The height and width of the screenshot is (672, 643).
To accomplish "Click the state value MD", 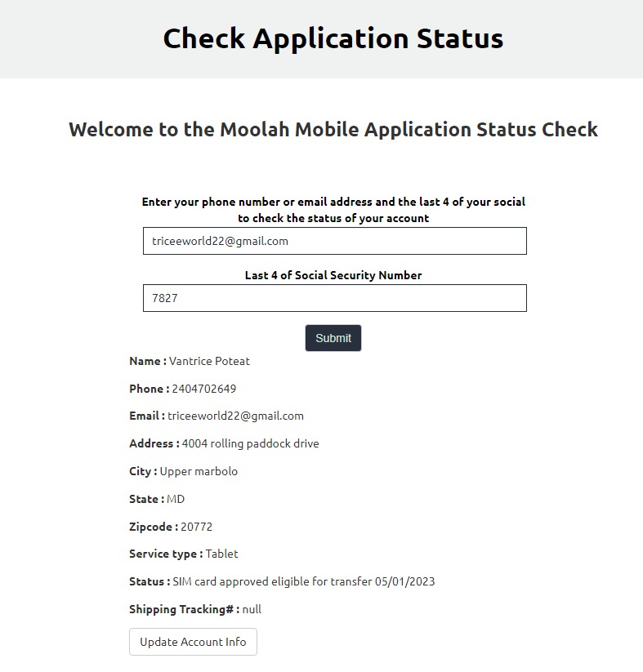I will point(176,499).
